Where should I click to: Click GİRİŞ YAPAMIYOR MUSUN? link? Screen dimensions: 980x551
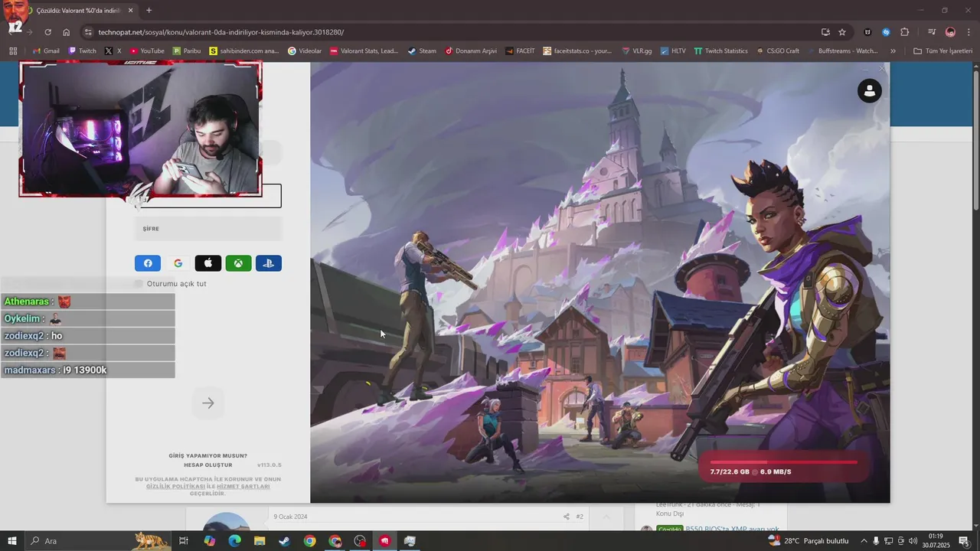tap(207, 456)
